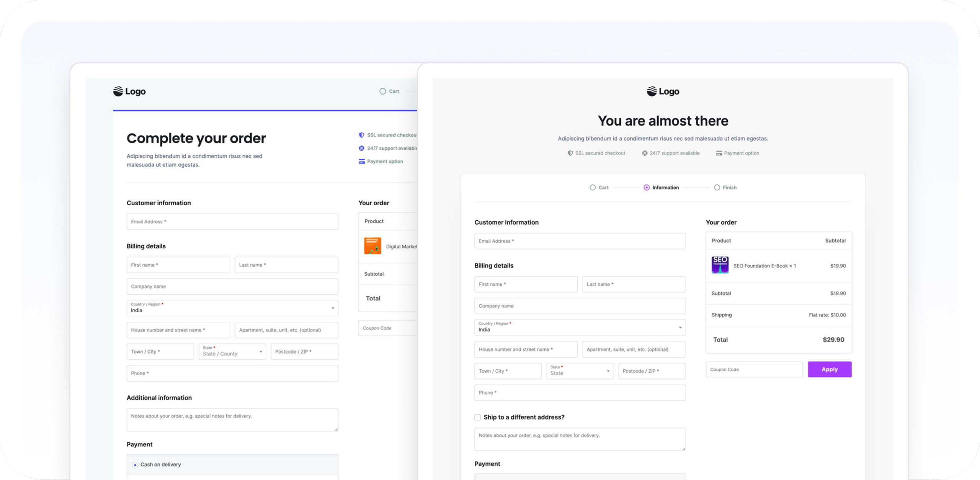The image size is (980, 480).
Task: Go to the Finish step
Action: [717, 187]
